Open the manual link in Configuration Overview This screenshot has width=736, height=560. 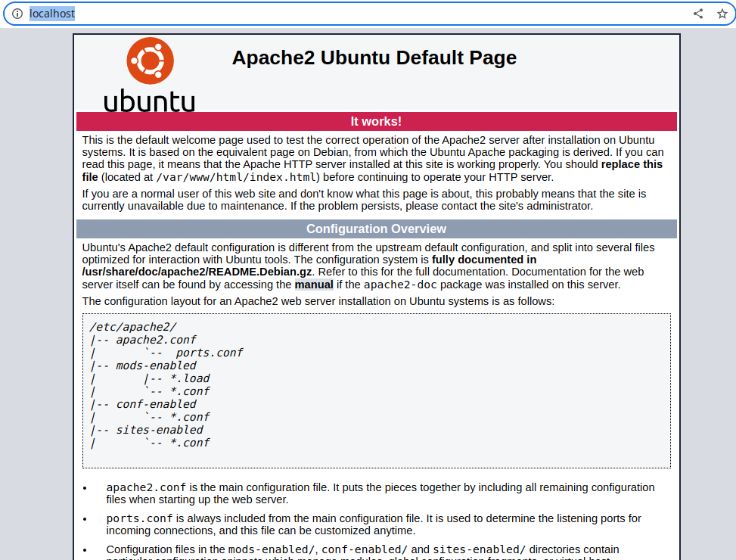314,285
